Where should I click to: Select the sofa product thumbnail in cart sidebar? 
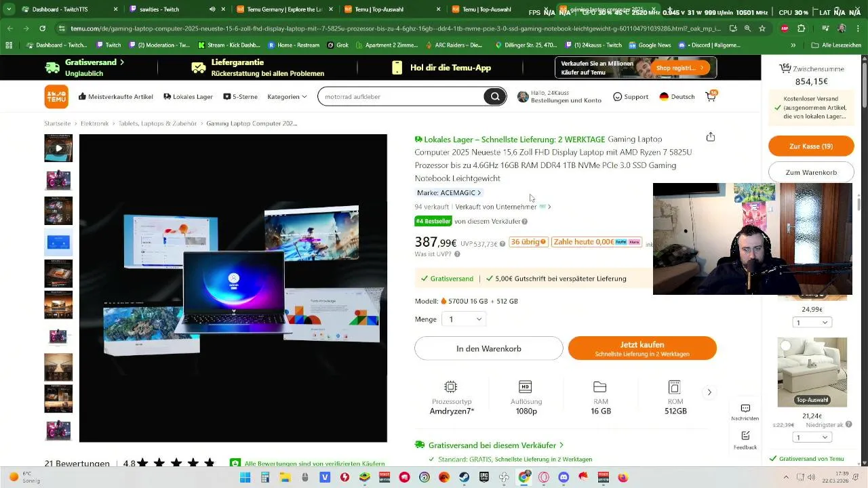pyautogui.click(x=812, y=372)
